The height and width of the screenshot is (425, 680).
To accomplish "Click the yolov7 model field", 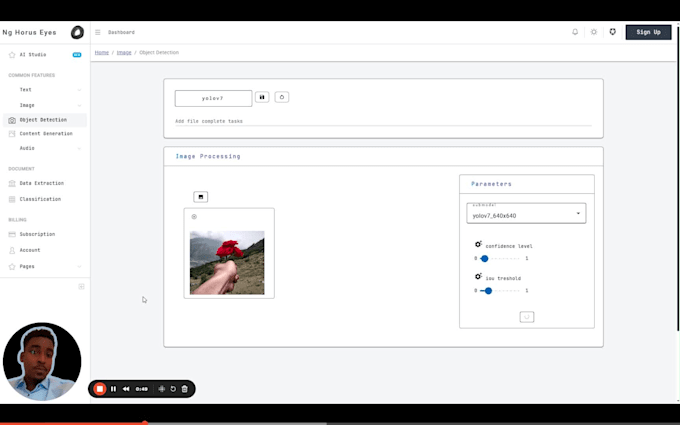I will coord(213,98).
